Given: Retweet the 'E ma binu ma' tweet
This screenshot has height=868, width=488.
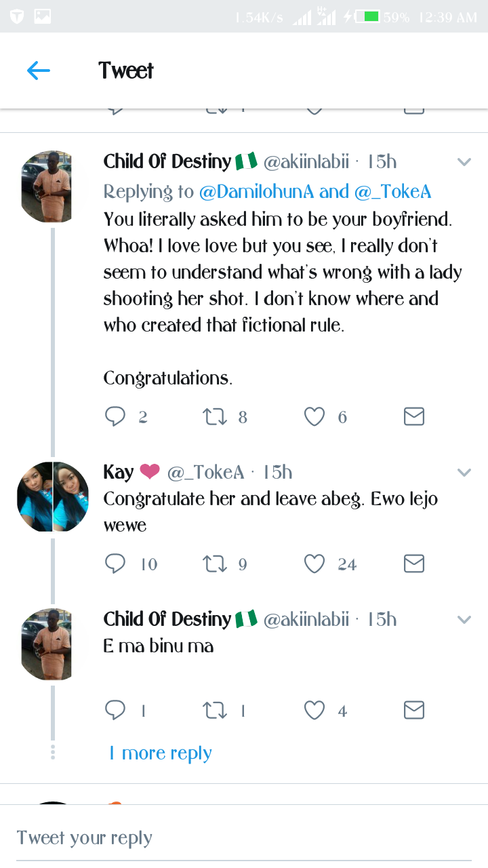Looking at the screenshot, I should coord(215,710).
